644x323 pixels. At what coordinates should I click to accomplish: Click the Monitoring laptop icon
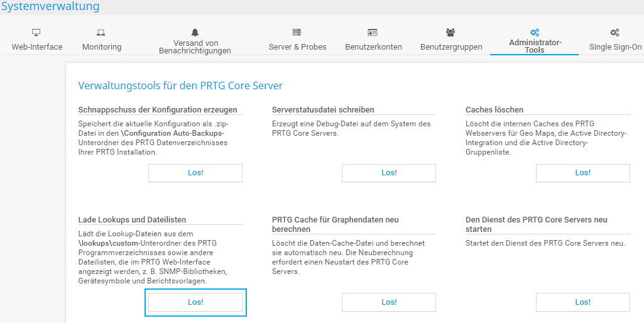tap(101, 33)
